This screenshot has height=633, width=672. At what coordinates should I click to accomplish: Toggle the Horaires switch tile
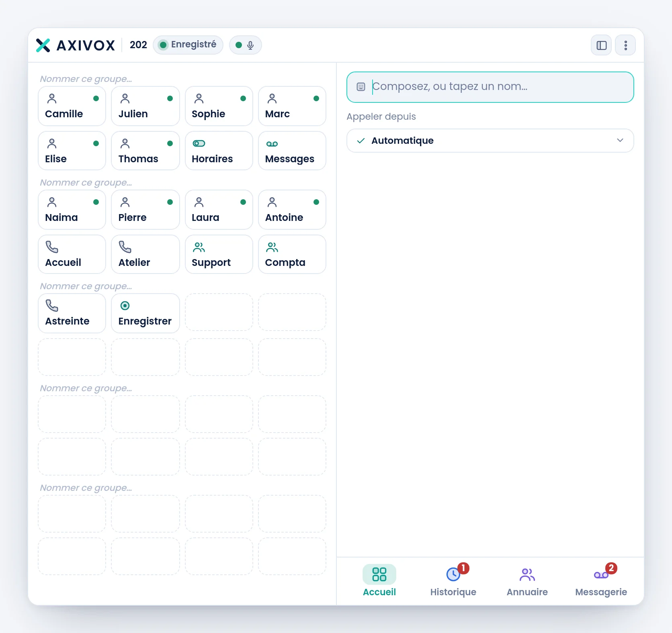coord(219,151)
